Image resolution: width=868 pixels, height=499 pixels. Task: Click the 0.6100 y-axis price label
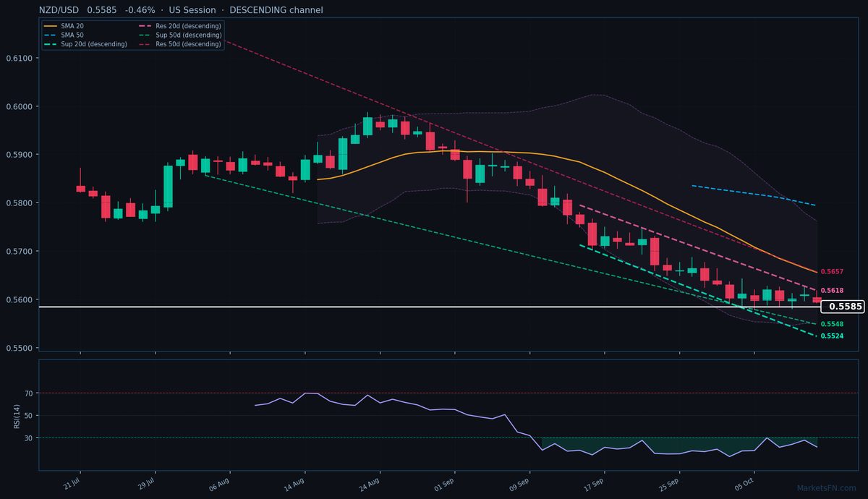click(18, 58)
